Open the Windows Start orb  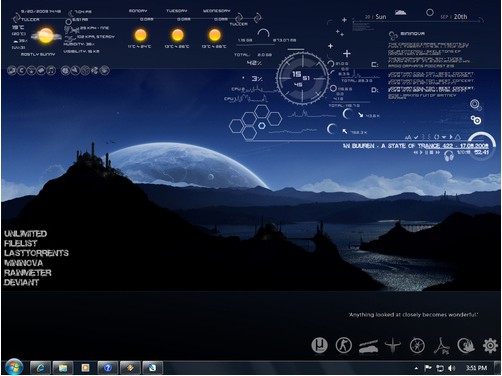(14, 367)
